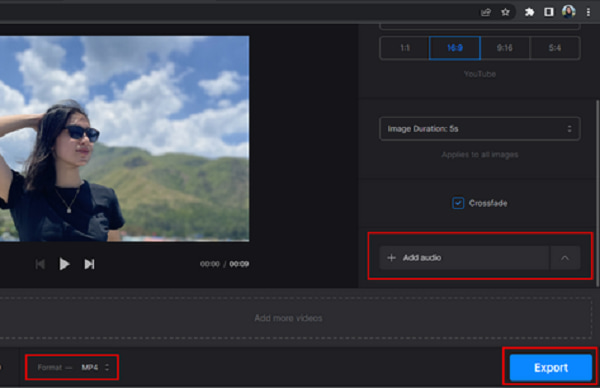This screenshot has height=388, width=600.
Task: Bookmark page with the star icon
Action: point(505,12)
